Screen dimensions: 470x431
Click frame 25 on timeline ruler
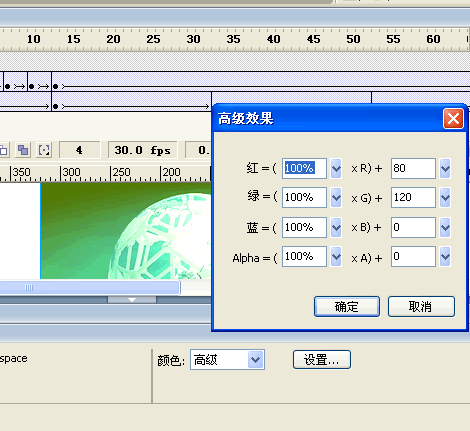pos(153,39)
